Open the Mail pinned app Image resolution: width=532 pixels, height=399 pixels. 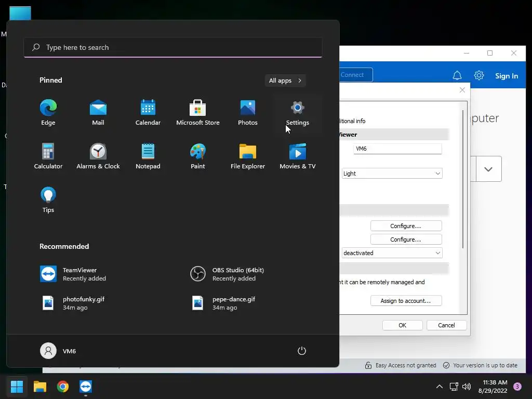(98, 113)
